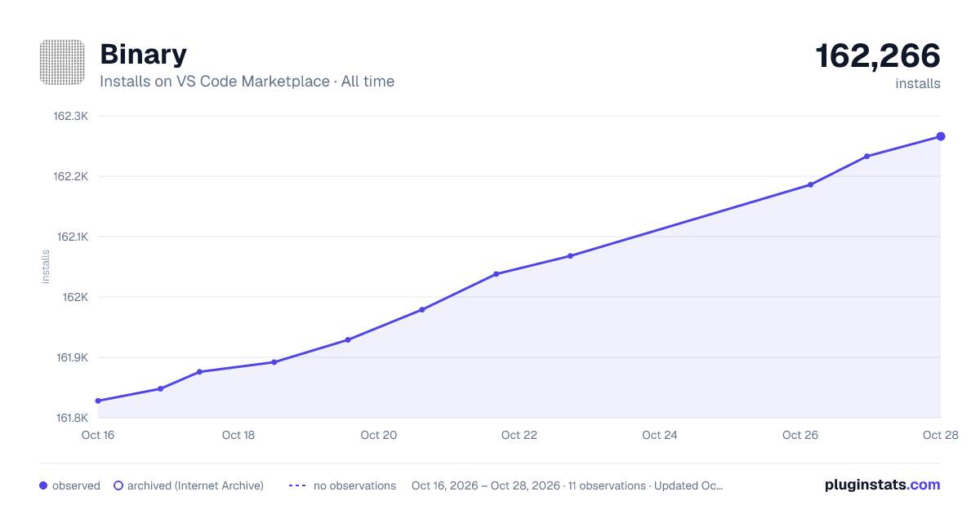The image size is (980, 514).
Task: Open the pluginstats.com link
Action: pos(883,485)
